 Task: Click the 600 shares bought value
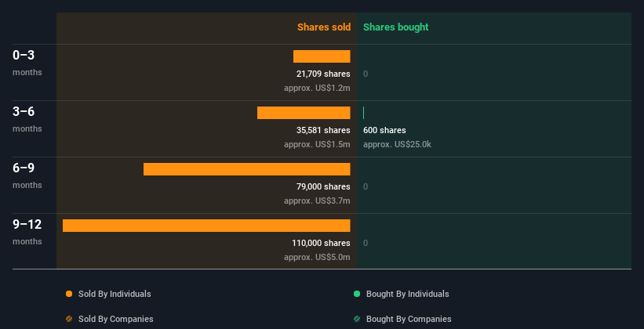coord(384,130)
